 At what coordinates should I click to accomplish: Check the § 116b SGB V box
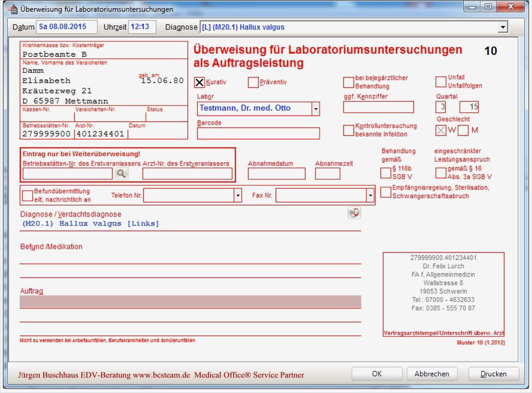(386, 173)
